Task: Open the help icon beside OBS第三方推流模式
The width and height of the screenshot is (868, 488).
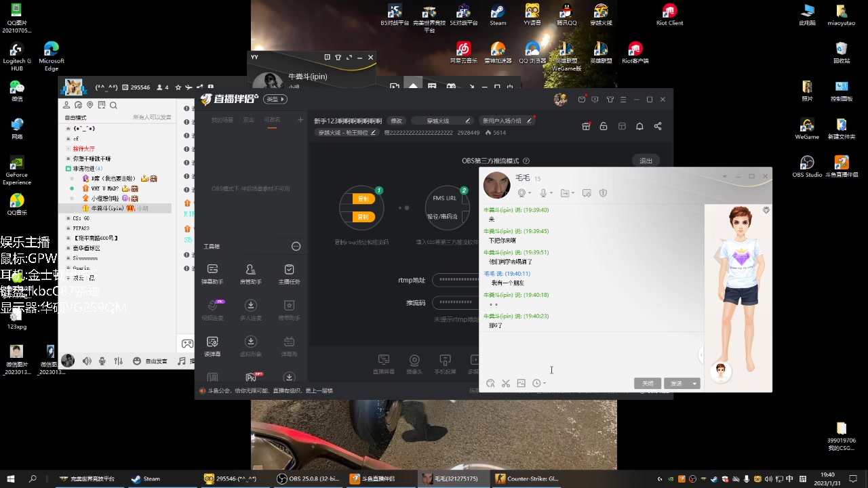Action: (x=526, y=161)
